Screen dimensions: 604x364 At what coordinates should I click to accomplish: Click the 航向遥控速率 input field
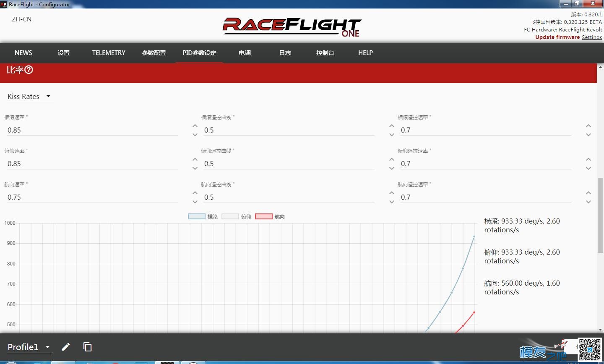485,197
